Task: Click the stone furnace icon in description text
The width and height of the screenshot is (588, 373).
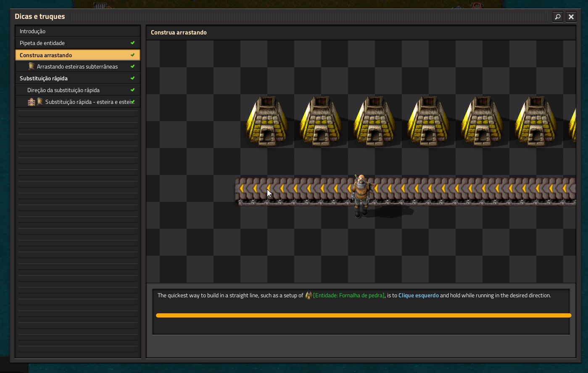Action: tap(309, 296)
